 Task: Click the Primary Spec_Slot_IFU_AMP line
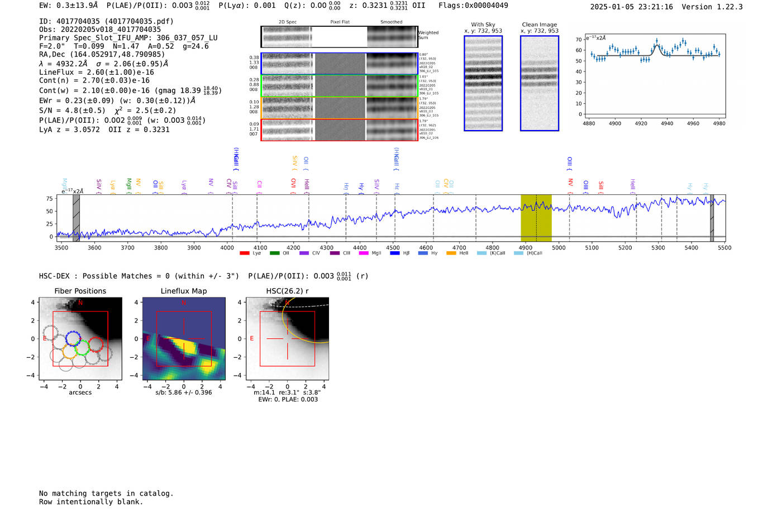click(128, 38)
